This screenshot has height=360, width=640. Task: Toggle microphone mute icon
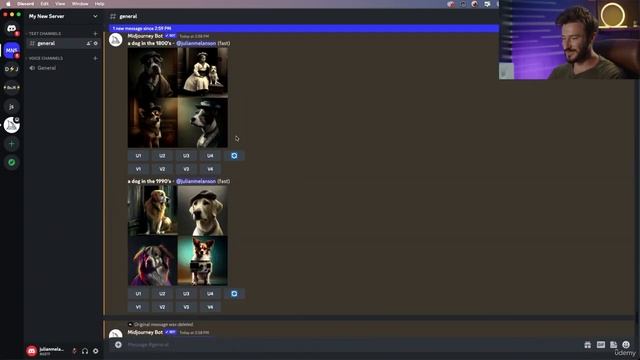click(74, 351)
